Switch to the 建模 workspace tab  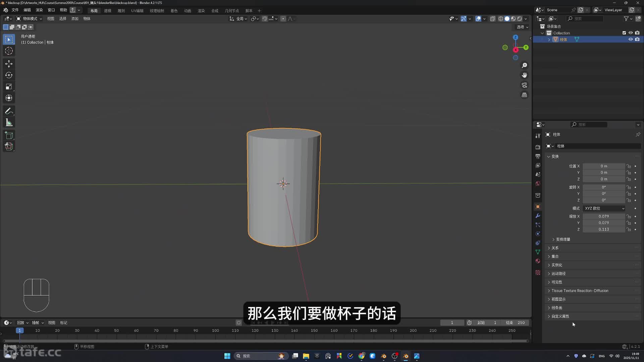tap(107, 11)
